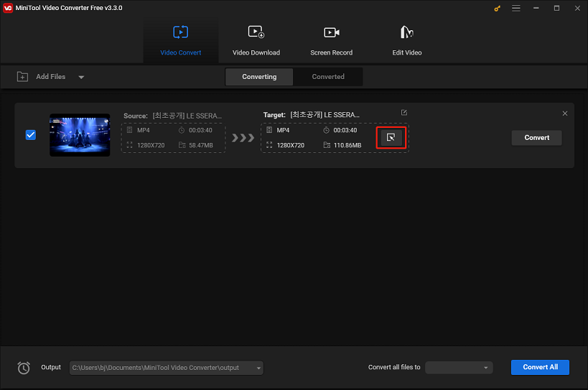Viewport: 588px width, 390px height.
Task: Open the Screen Record tab
Action: (332, 40)
